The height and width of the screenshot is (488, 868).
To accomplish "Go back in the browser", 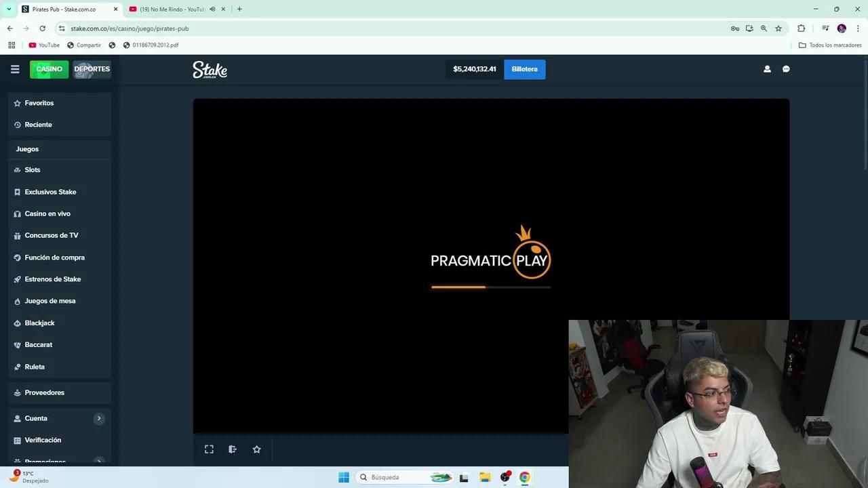I will pyautogui.click(x=9, y=28).
